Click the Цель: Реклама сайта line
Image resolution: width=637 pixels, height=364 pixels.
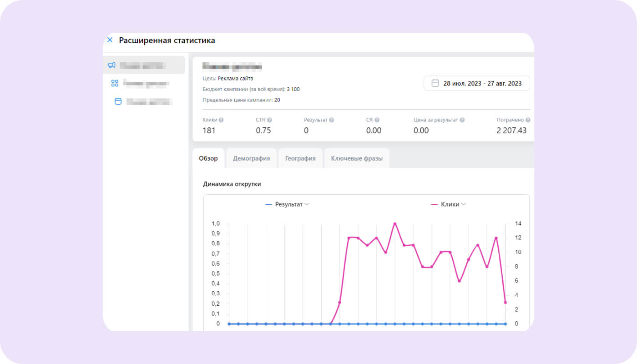click(x=228, y=78)
